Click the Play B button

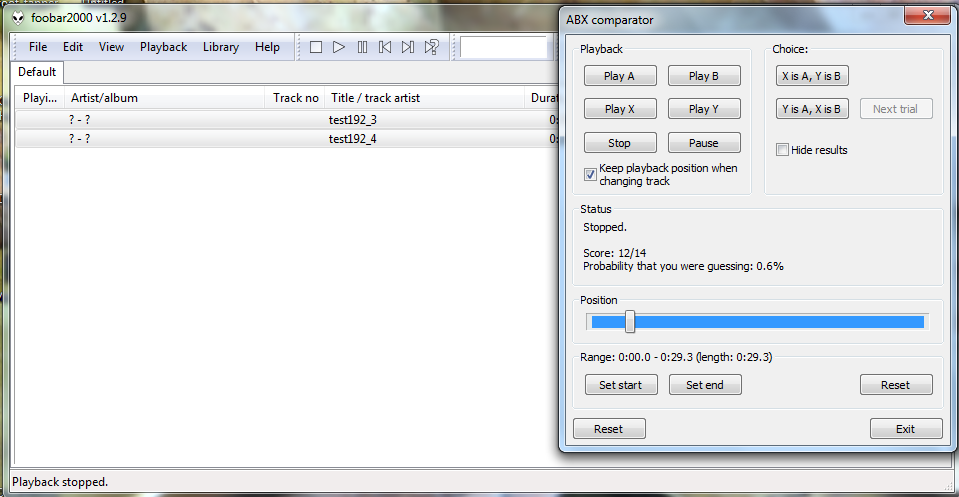(704, 76)
